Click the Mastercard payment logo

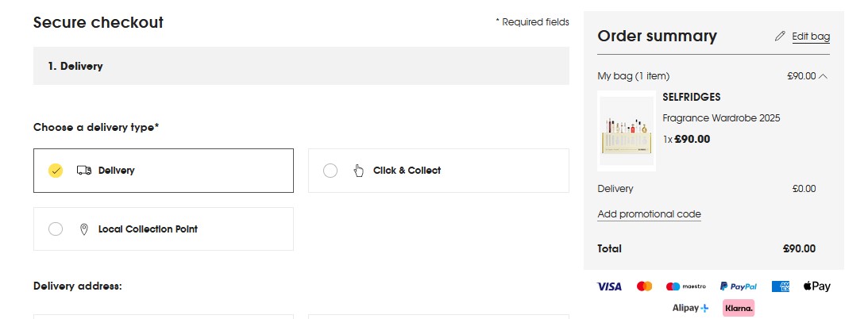click(644, 286)
